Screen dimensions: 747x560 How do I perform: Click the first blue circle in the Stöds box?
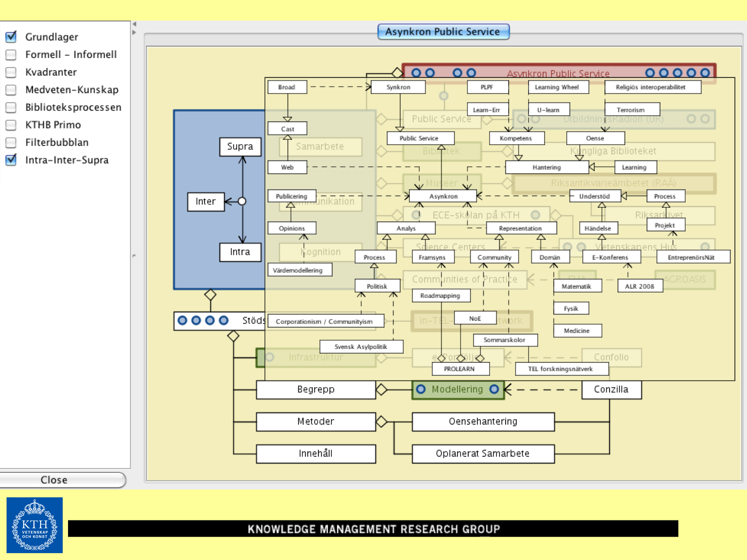click(182, 320)
